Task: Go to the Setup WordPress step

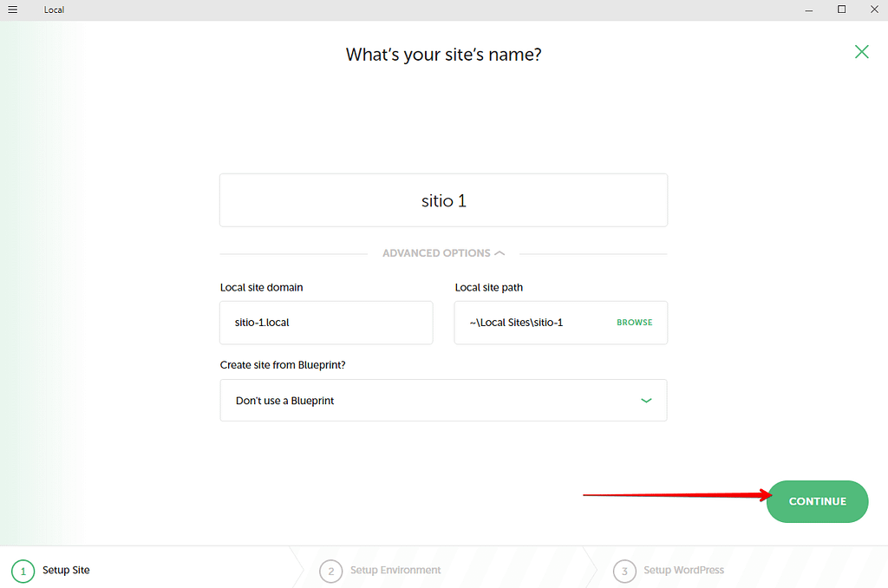Action: (x=683, y=570)
